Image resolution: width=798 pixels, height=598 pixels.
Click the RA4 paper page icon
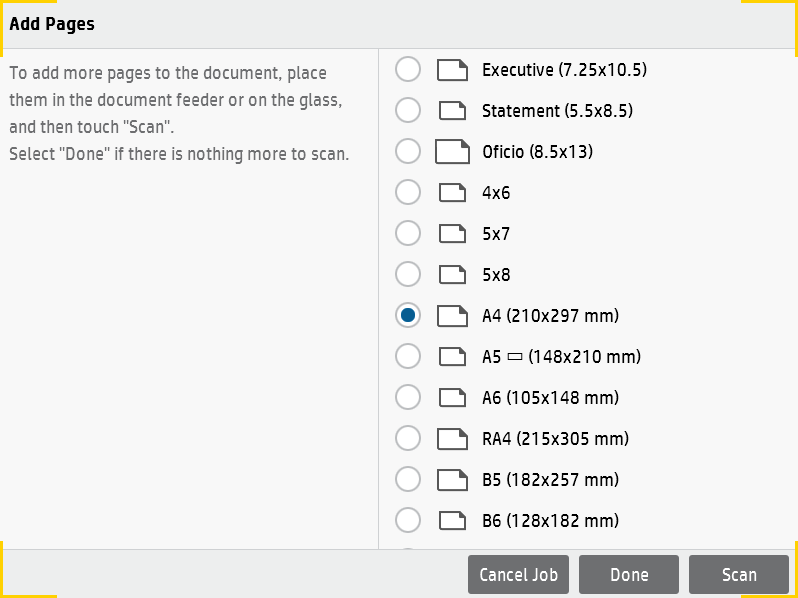(x=452, y=439)
